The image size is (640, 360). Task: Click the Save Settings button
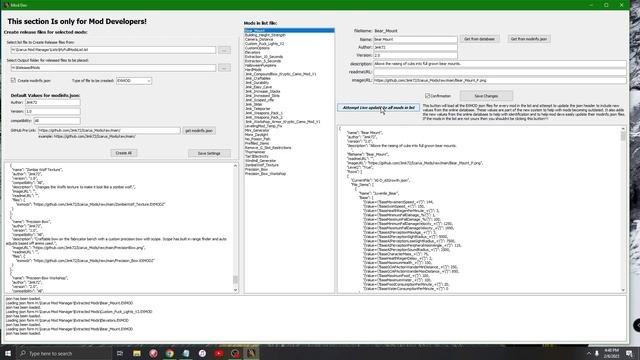(x=209, y=153)
